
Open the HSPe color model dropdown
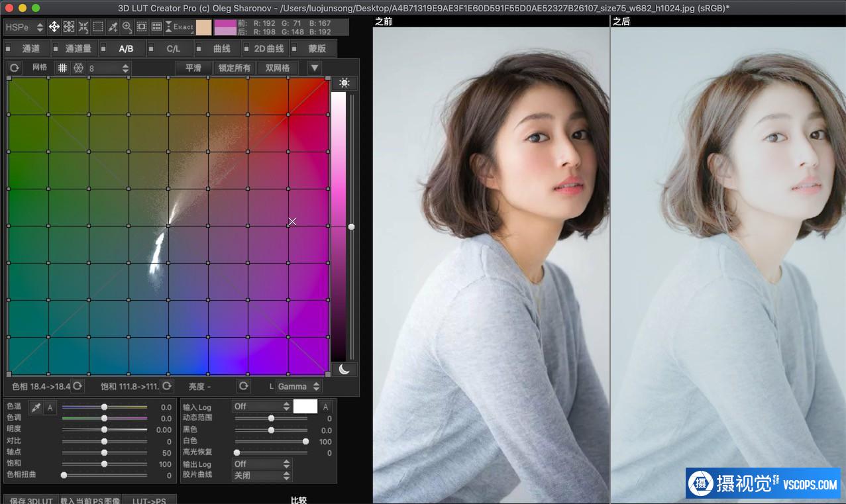tap(25, 27)
